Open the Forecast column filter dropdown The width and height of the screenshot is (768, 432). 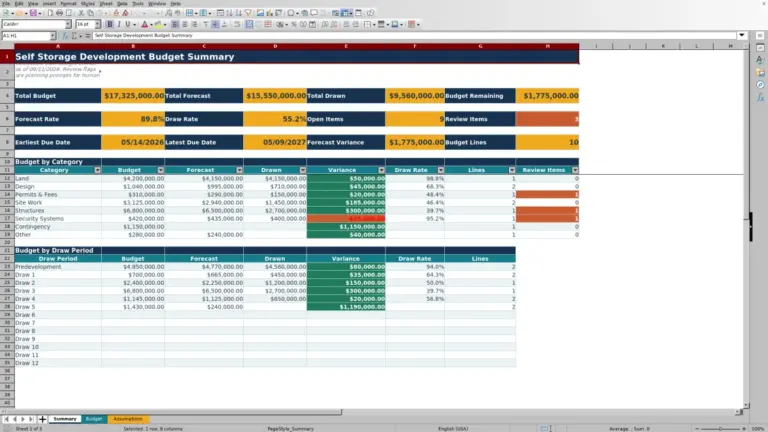tap(239, 170)
